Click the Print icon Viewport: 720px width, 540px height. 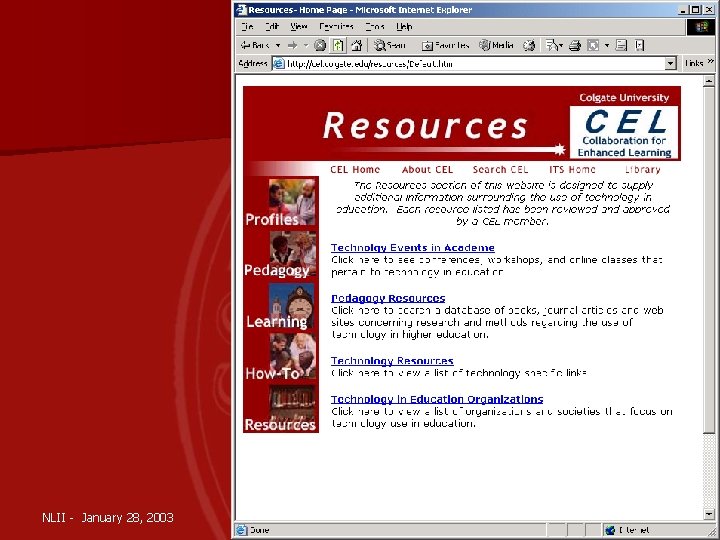pos(575,45)
